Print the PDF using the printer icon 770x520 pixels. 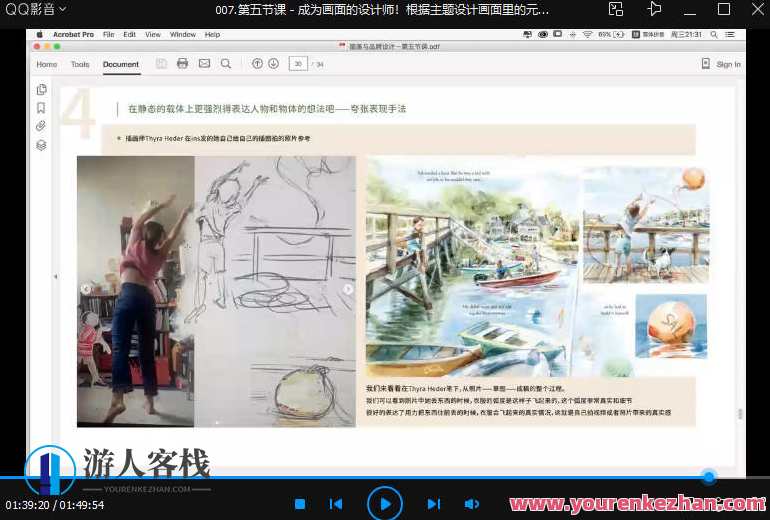click(182, 64)
